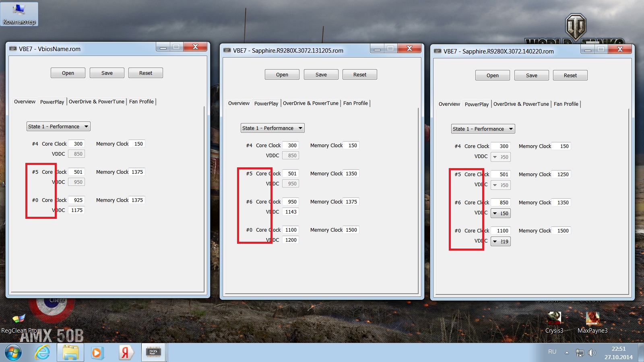Click #6 Core Clock field 950 in 131205.rom
The width and height of the screenshot is (644, 362).
291,202
